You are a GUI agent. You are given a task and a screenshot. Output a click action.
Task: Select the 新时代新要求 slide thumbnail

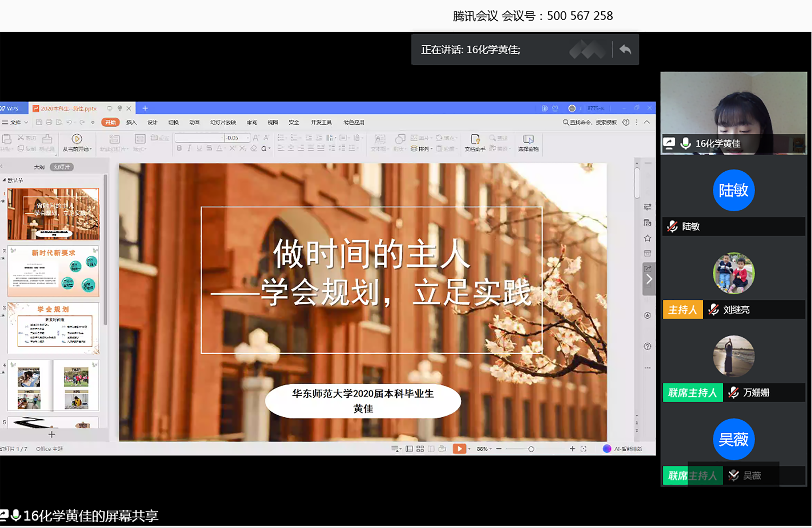53,271
